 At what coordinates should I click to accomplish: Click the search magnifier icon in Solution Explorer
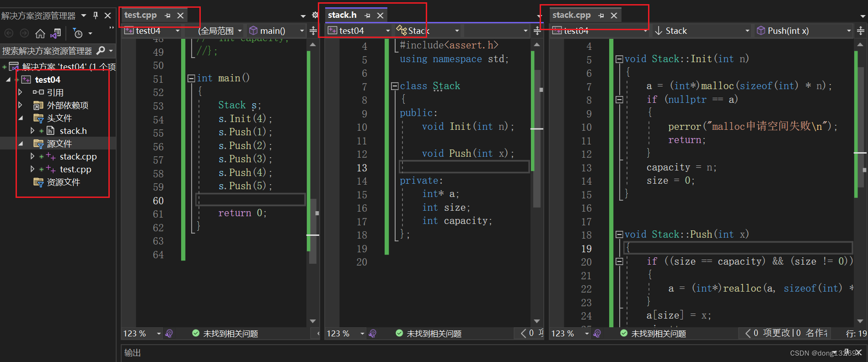[101, 50]
